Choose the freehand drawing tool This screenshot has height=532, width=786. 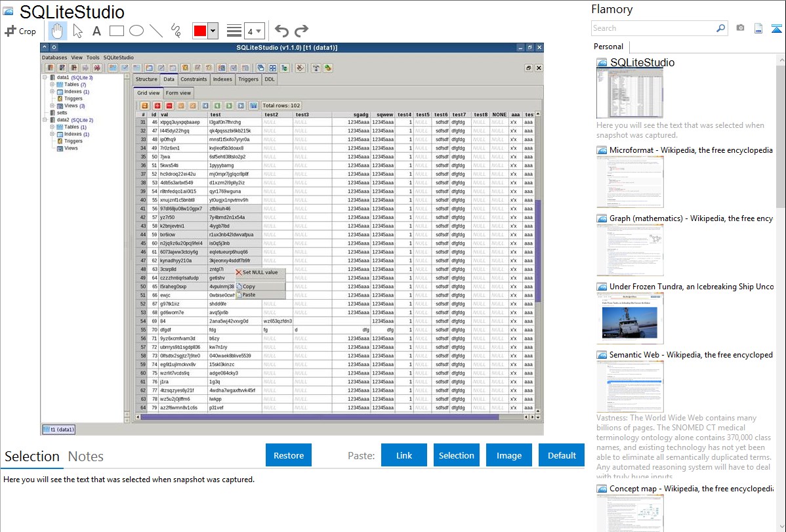click(x=175, y=31)
